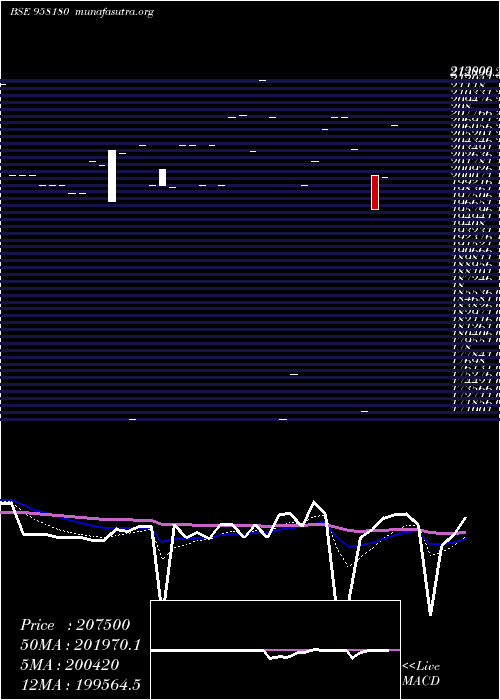Click the red candlestick bar

(375, 192)
